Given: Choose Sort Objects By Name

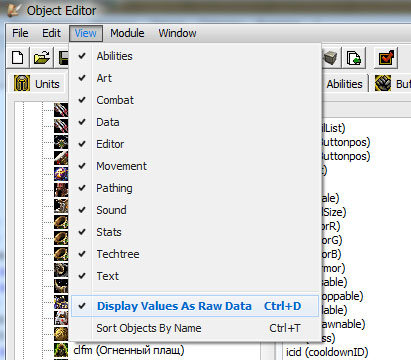Looking at the screenshot, I should [195, 328].
